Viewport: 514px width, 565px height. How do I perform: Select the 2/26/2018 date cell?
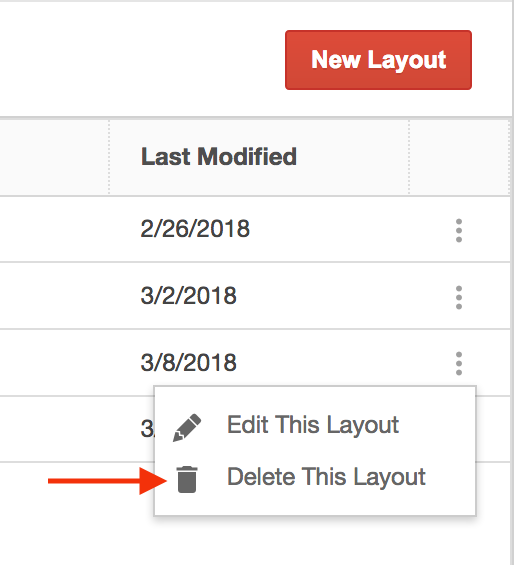pos(195,229)
